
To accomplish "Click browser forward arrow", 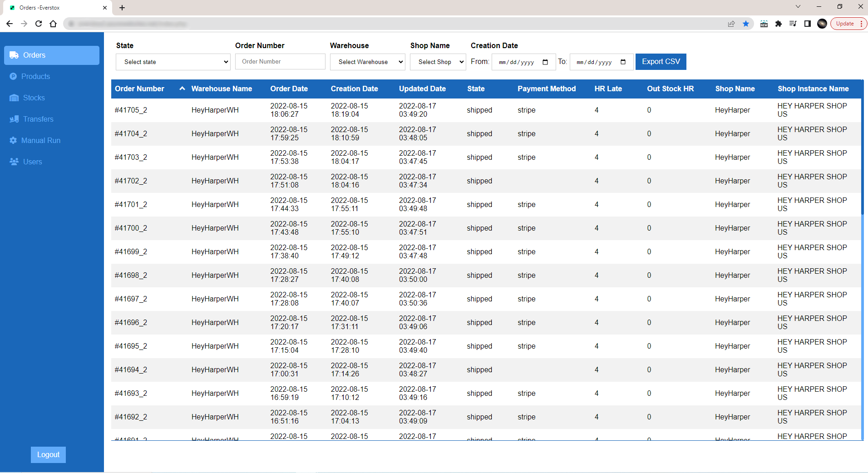I will coord(24,24).
